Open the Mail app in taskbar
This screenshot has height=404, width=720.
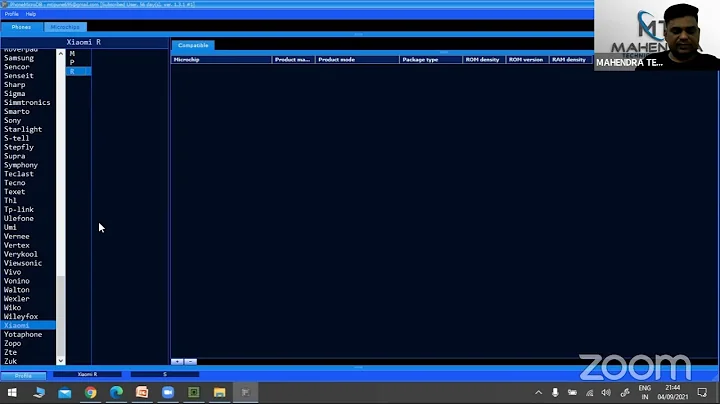[x=65, y=393]
